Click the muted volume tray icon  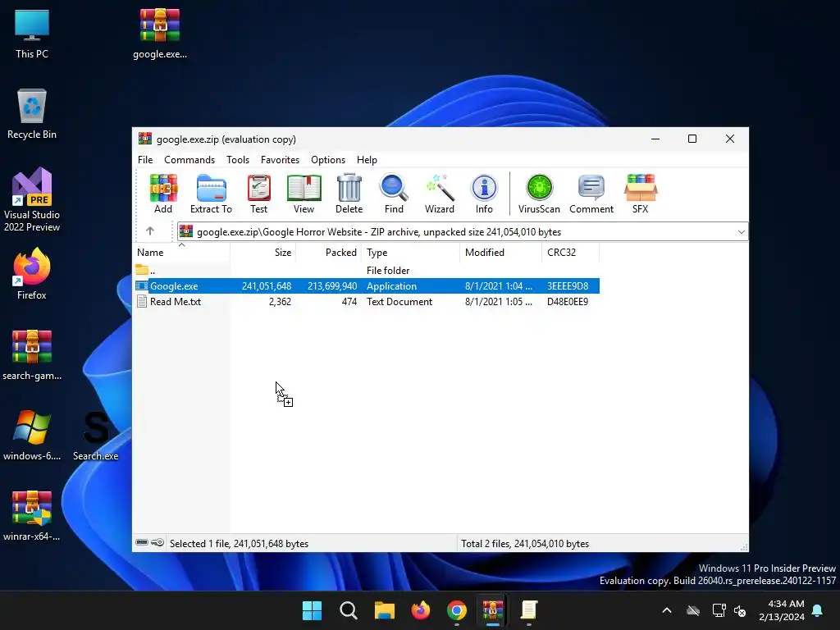(x=740, y=610)
